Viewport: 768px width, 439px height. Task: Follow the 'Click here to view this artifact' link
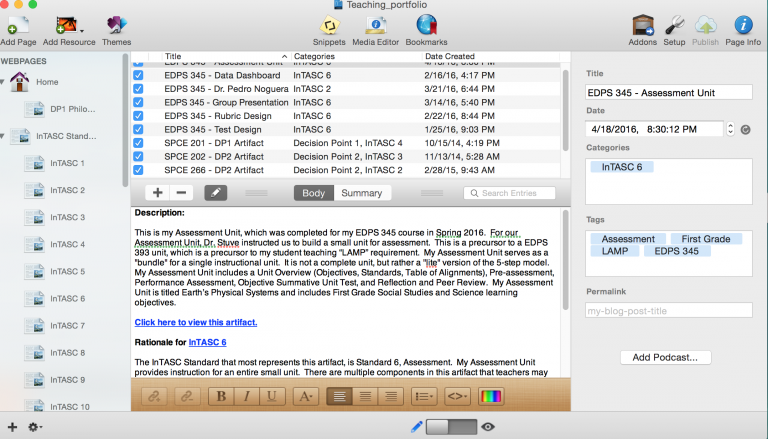click(x=196, y=322)
